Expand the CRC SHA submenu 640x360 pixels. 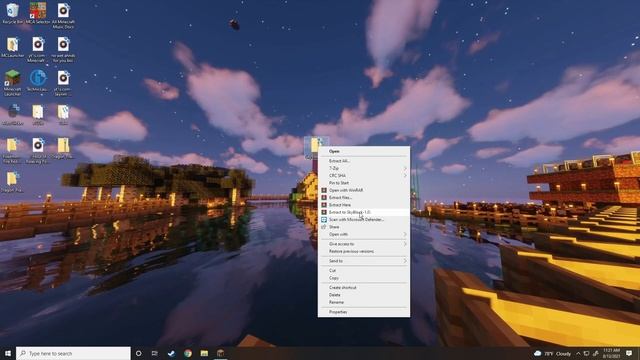[x=364, y=176]
